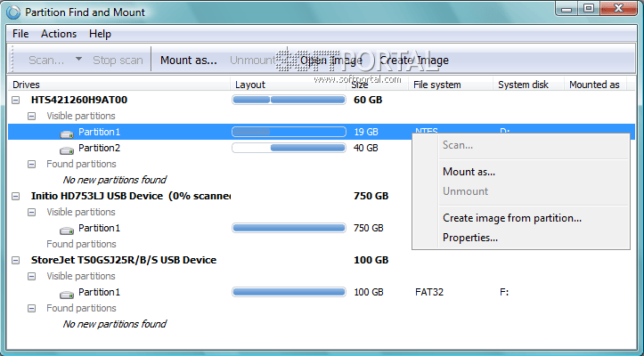Select the HTS421260H9AT00 drive row

tap(79, 100)
